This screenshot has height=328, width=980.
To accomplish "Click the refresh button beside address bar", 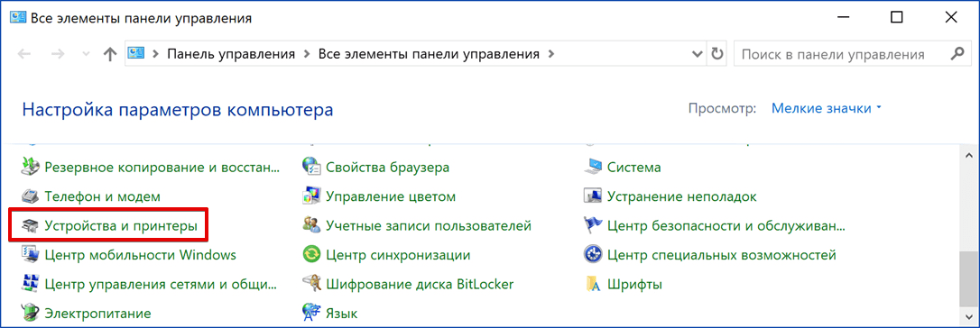I will click(x=718, y=54).
